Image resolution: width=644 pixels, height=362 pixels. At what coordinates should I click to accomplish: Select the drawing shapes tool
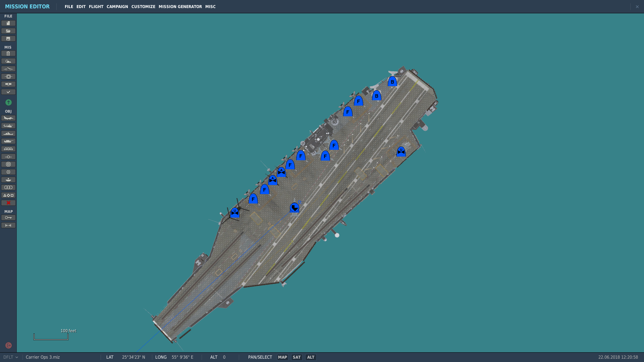8,195
